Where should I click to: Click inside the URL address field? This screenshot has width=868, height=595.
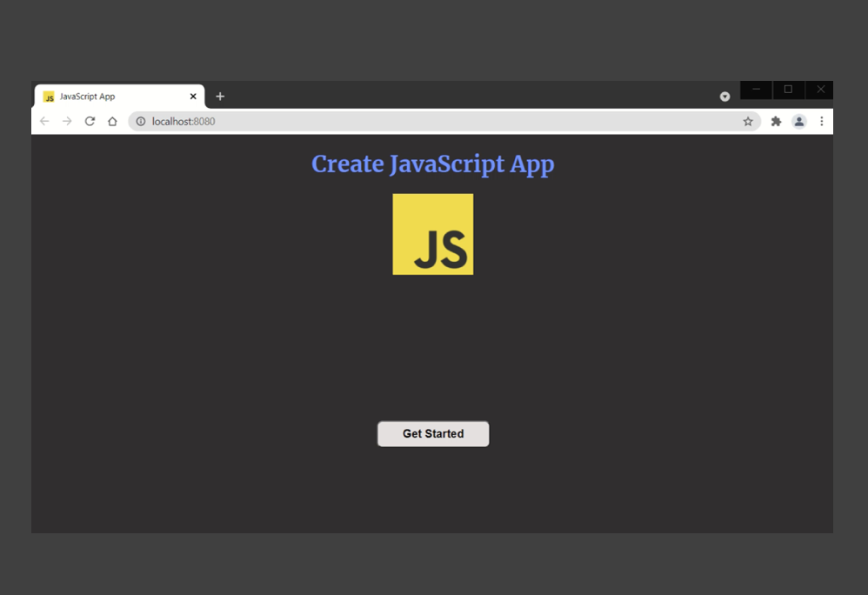coord(348,121)
